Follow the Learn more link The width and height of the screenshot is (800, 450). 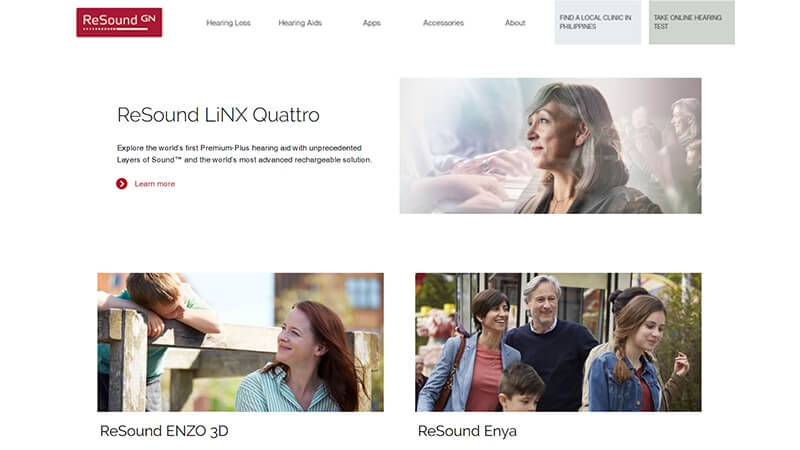click(155, 184)
